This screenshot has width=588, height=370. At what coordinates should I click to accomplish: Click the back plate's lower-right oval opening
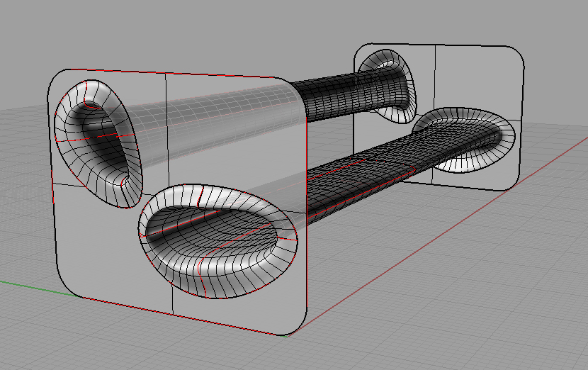464,138
